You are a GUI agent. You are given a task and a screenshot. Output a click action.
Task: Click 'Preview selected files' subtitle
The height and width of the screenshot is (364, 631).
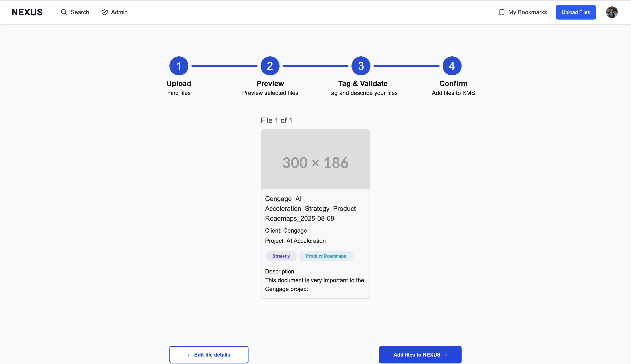[x=270, y=93]
